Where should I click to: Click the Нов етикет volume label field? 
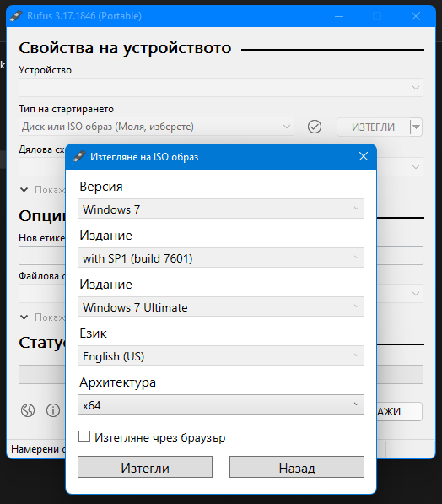point(42,256)
